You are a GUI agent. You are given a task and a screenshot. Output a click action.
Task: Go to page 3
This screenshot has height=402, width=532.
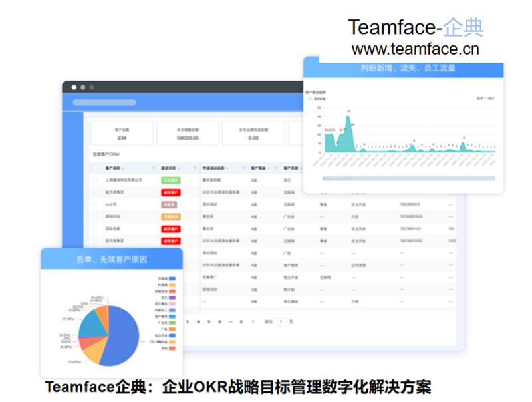tap(188, 321)
